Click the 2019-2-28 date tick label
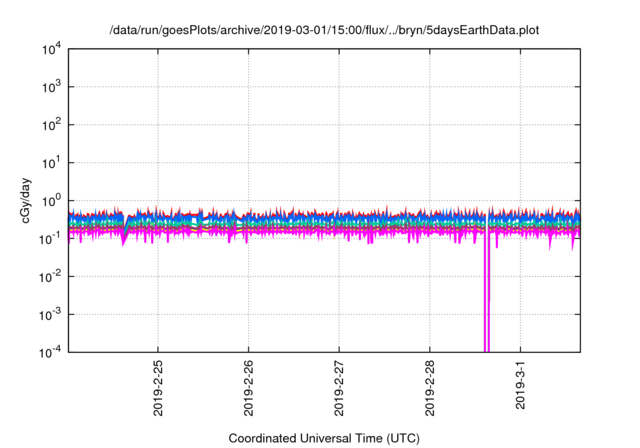Viewport: 640px width, 448px height. (430, 388)
